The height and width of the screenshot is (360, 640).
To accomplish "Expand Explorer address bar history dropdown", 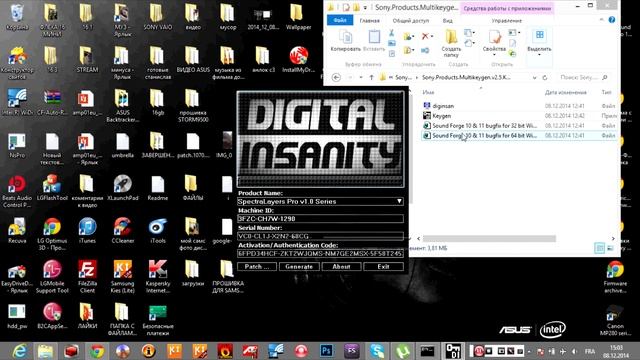I will (534, 77).
